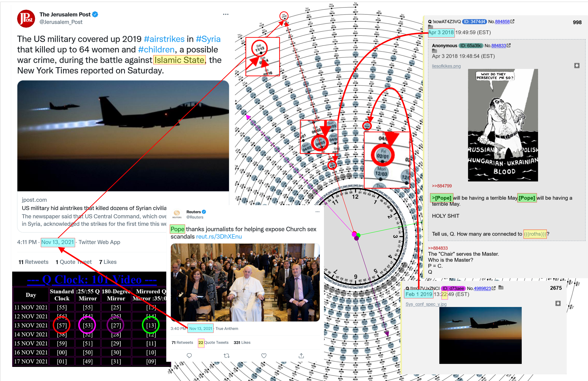The width and height of the screenshot is (588, 381).
Task: Click the 12 on the clock face
Action: coord(355,197)
